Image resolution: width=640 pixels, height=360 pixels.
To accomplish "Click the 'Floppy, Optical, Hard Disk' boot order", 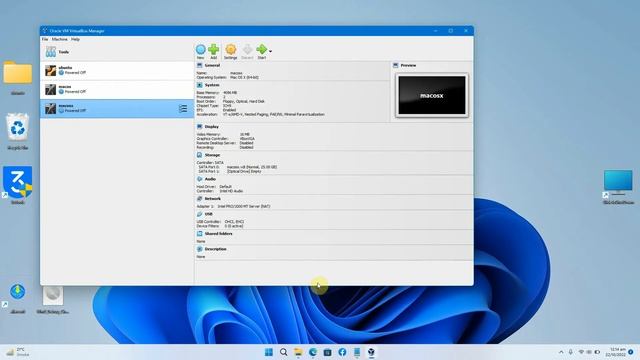I will [x=244, y=101].
